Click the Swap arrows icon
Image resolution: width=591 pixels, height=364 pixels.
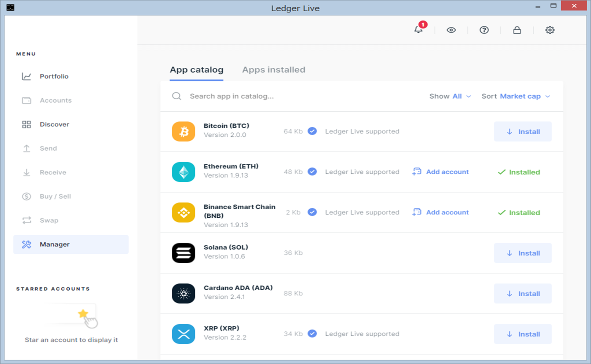26,220
